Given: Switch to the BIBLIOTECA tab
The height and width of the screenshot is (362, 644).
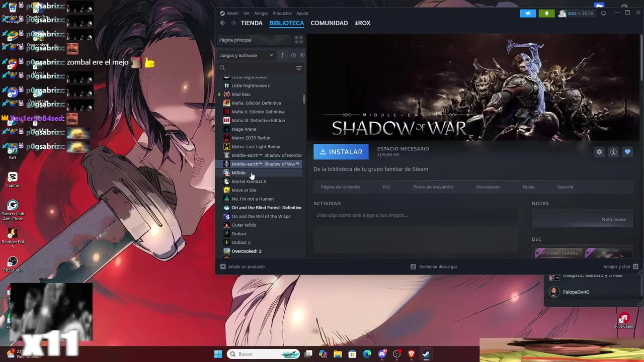Looking at the screenshot, I should (287, 23).
